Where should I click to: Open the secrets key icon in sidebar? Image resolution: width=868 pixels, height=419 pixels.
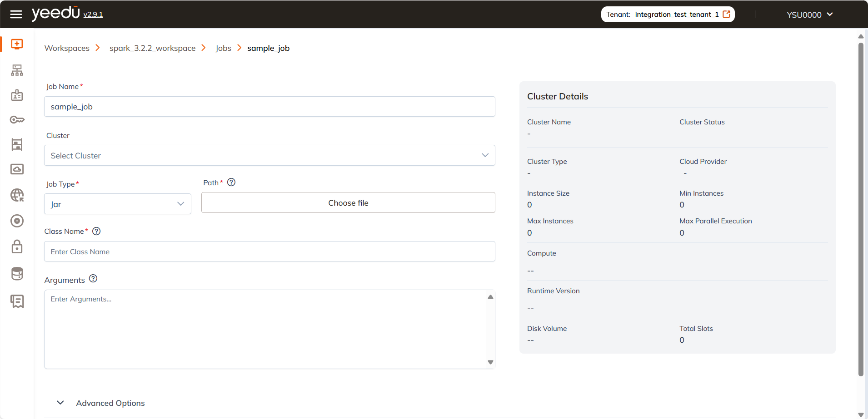[x=16, y=119]
